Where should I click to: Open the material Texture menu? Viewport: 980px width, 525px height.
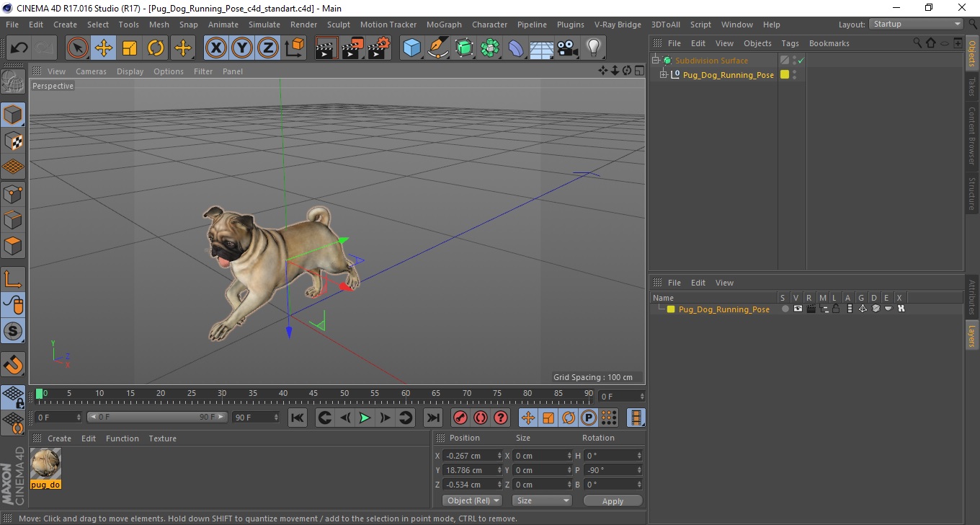[x=163, y=438]
